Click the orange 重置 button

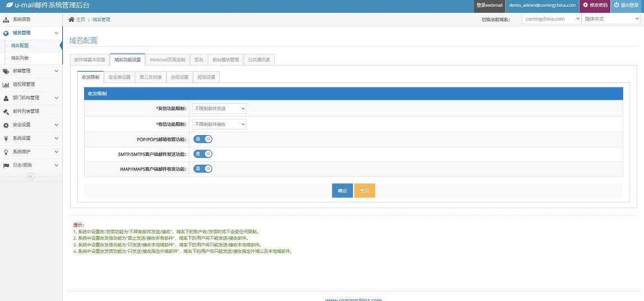click(x=364, y=191)
